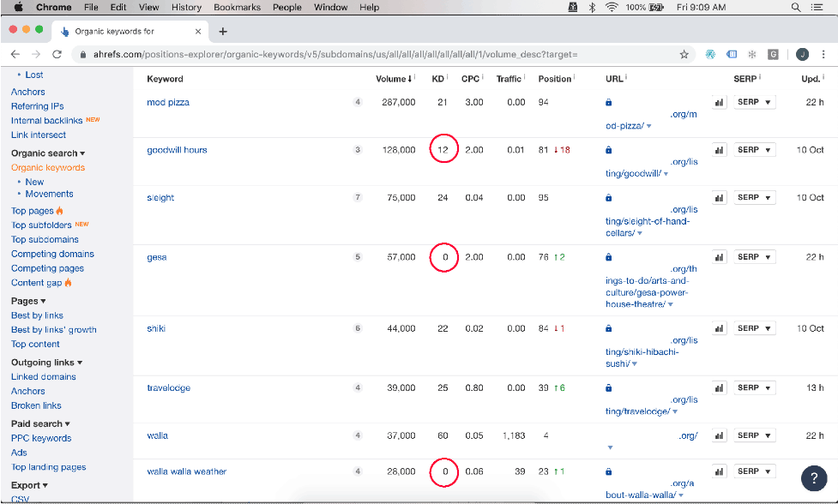Screen dimensions: 838x504
Task: Click the floating help question mark button
Action: tap(812, 479)
